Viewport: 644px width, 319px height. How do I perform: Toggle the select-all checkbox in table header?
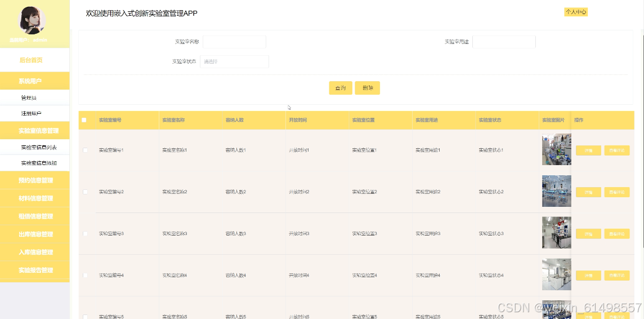(84, 120)
